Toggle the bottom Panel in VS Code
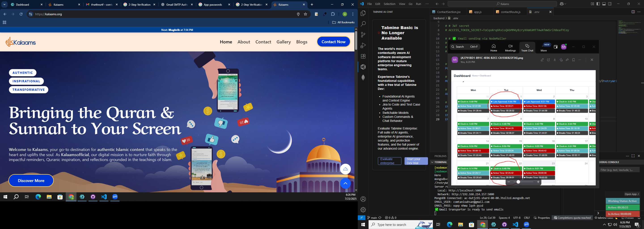644x229 pixels. (604, 4)
